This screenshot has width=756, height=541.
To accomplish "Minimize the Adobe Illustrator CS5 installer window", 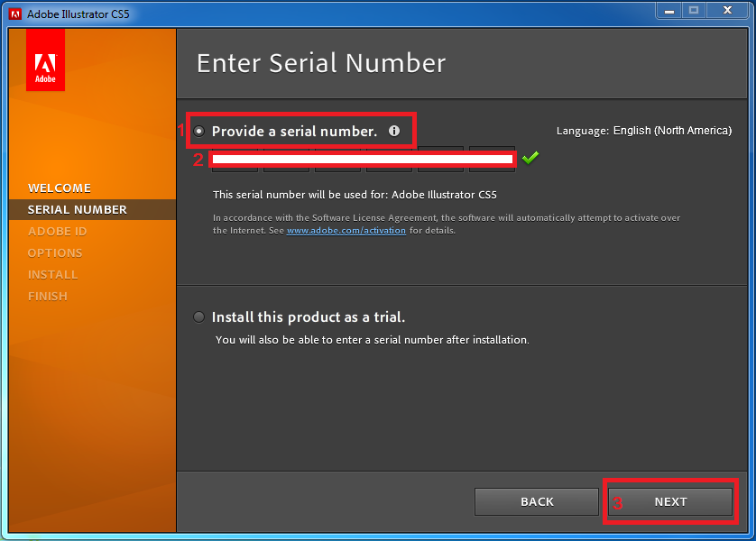I will [x=668, y=11].
